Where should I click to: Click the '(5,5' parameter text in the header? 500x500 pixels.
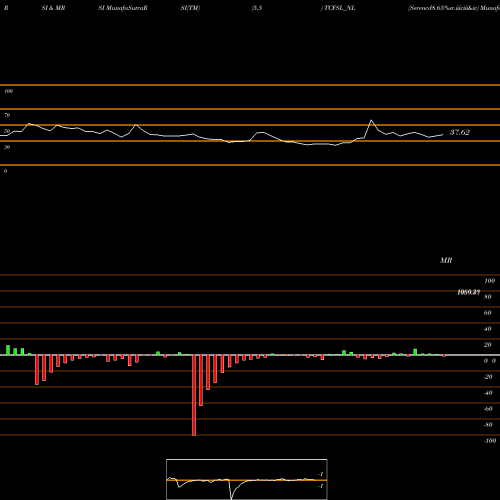click(257, 8)
